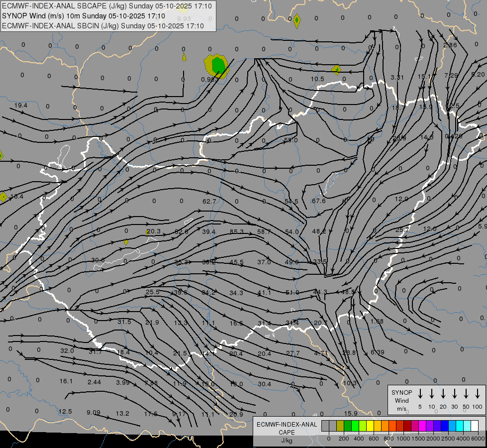The width and height of the screenshot is (487, 448).
Task: Click the 30 m/s wind arrow in legend
Action: click(454, 394)
